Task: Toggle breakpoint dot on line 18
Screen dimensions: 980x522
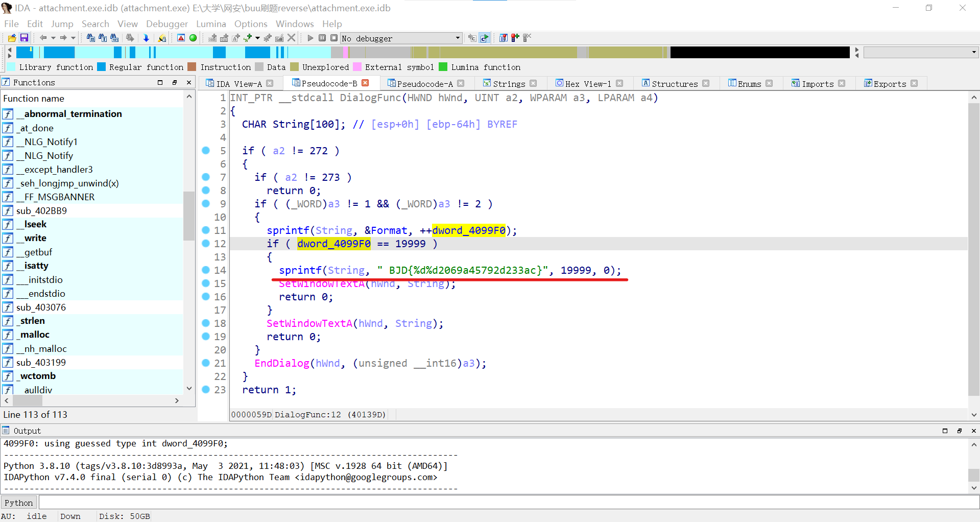Action: click(x=206, y=323)
